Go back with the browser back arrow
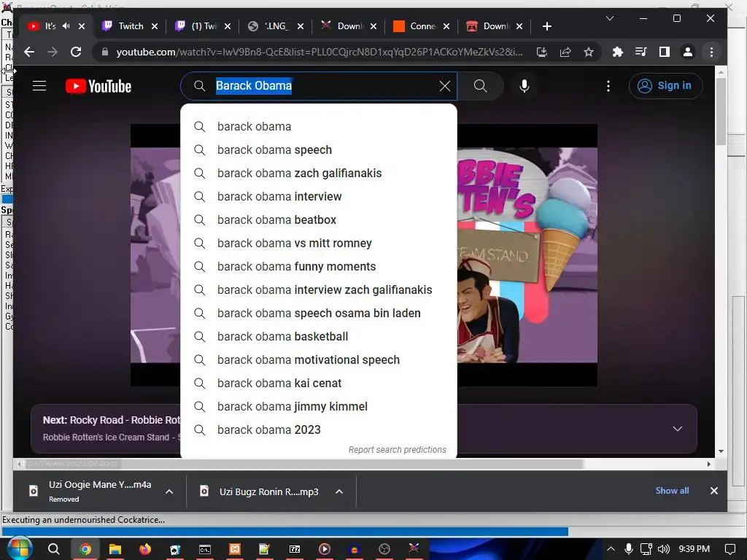The height and width of the screenshot is (560, 747). (x=29, y=52)
